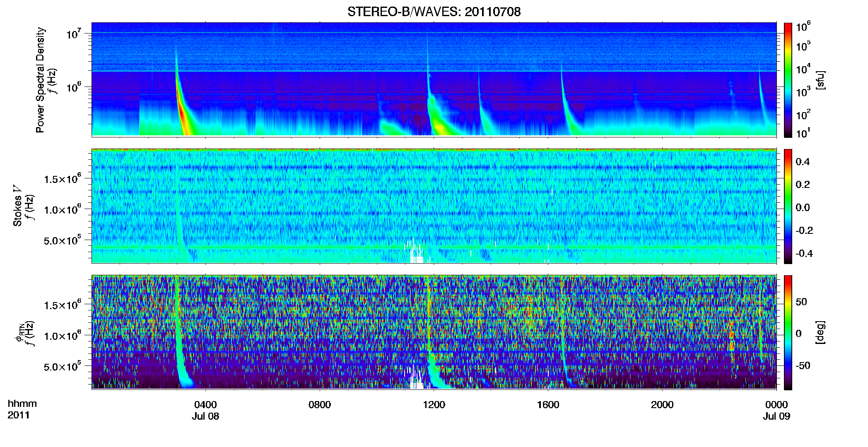This screenshot has width=868, height=447.
Task: Click 5.0×10^5 tick on φ RTN panel
Action: [x=63, y=366]
